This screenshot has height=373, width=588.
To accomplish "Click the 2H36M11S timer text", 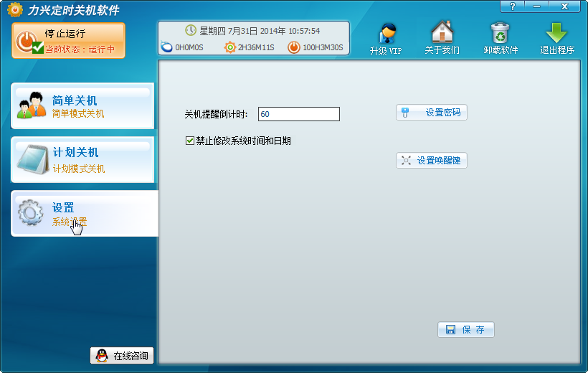I will click(256, 47).
